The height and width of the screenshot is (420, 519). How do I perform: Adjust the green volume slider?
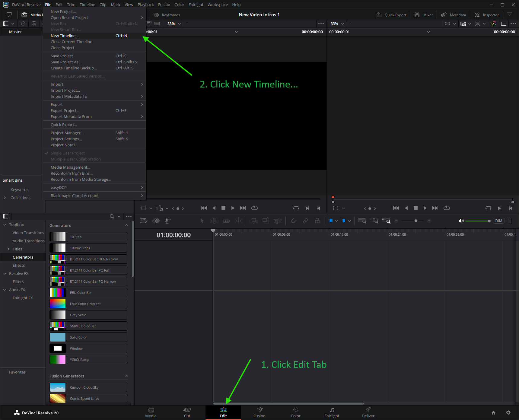(478, 221)
